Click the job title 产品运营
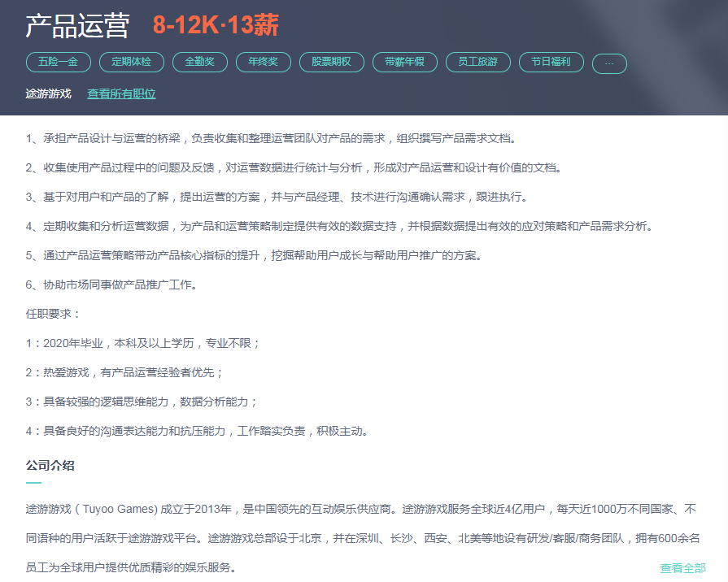728x582 pixels. [77, 25]
